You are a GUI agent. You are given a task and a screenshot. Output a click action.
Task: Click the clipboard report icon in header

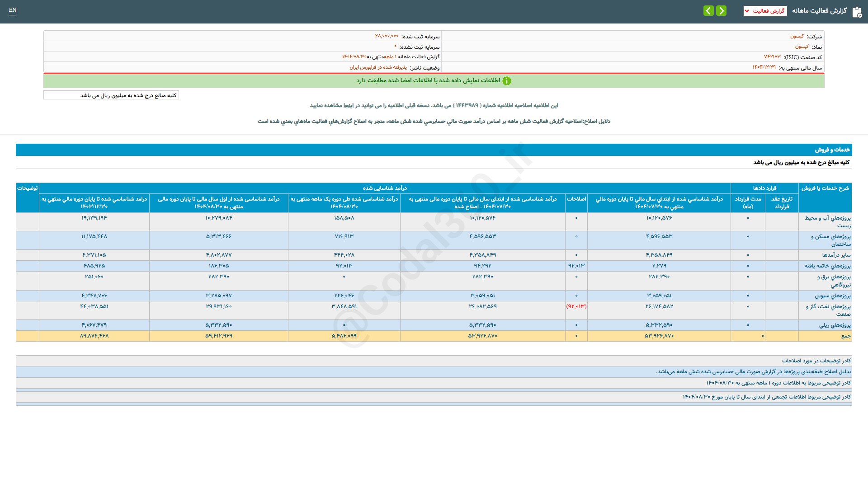857,12
